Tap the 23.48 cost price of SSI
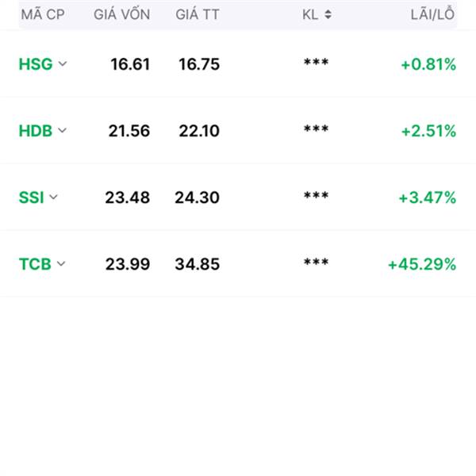Viewport: 476px width, 476px height. (128, 198)
